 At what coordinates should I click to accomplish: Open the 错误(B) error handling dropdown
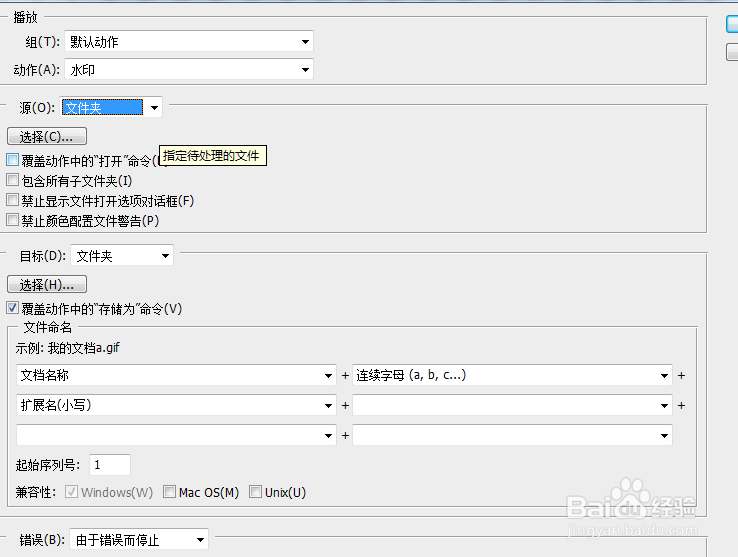tap(139, 540)
